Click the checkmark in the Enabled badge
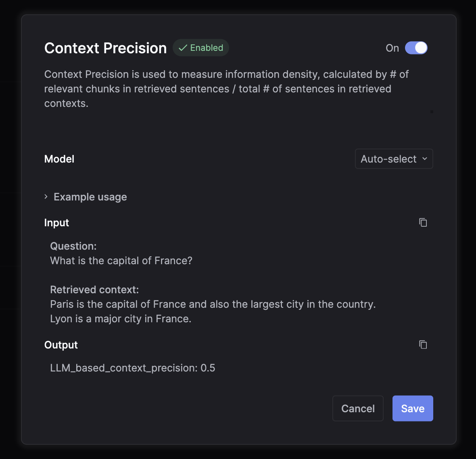The height and width of the screenshot is (459, 476). coord(183,48)
